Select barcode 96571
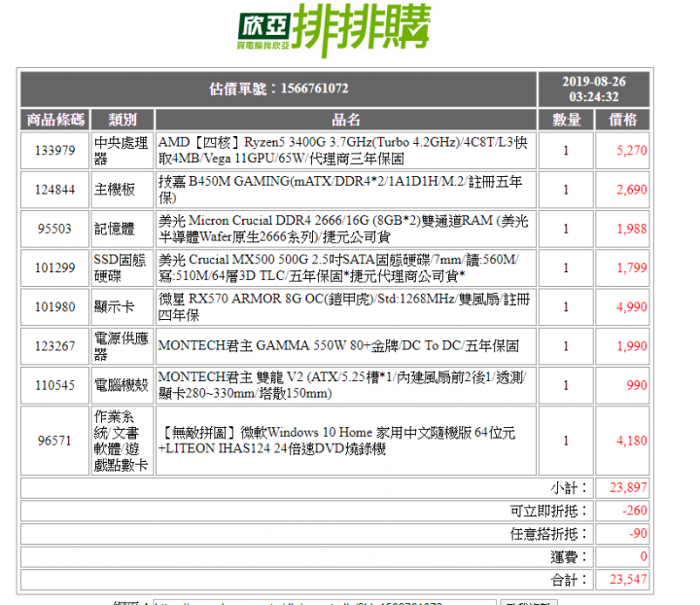Image resolution: width=700 pixels, height=605 pixels. (x=54, y=441)
